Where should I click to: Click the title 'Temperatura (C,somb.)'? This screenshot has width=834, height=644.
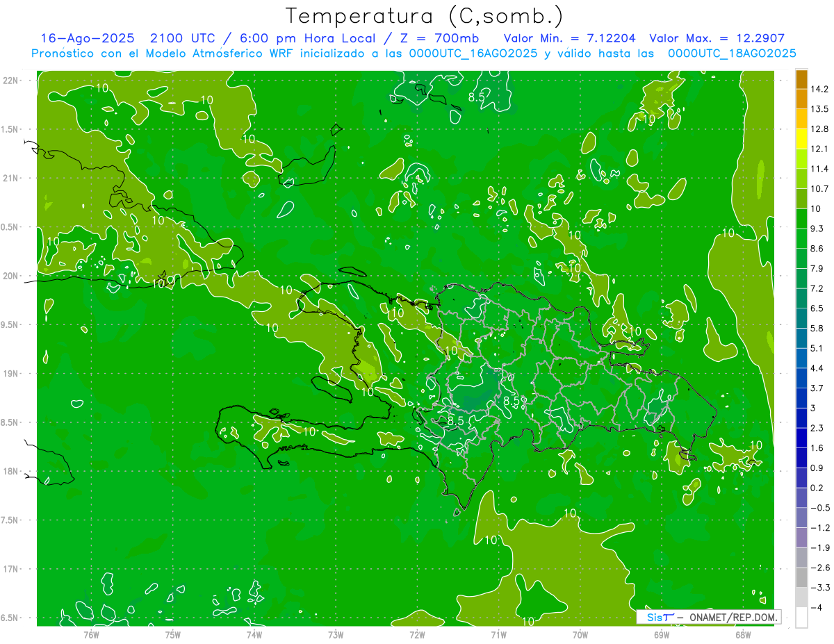tap(425, 16)
